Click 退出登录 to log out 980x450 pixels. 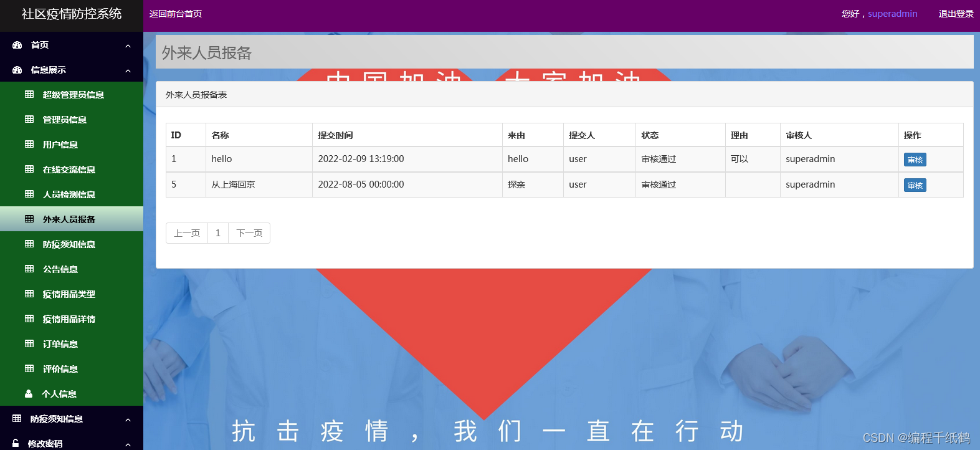point(956,14)
